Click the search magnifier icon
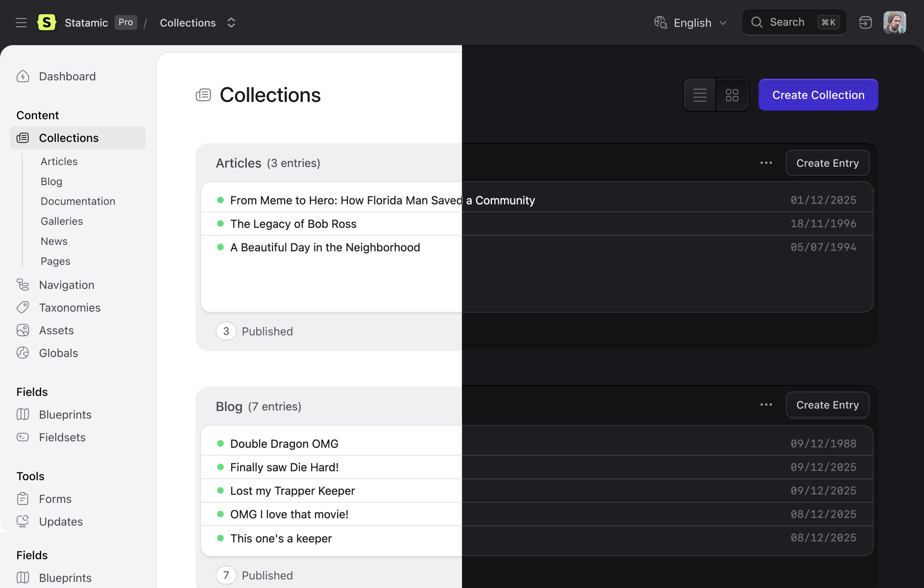 [757, 22]
